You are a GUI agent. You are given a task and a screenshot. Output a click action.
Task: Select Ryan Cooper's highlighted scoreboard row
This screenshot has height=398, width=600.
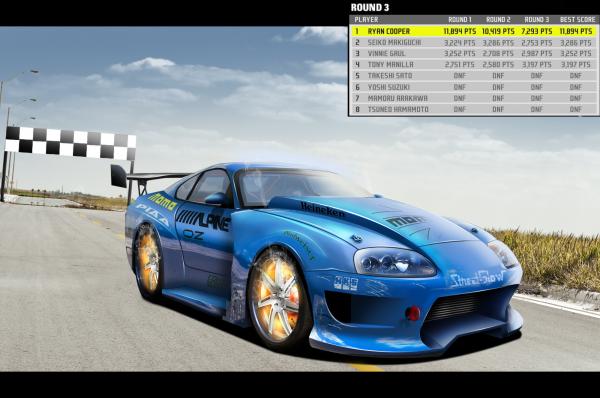pos(474,31)
